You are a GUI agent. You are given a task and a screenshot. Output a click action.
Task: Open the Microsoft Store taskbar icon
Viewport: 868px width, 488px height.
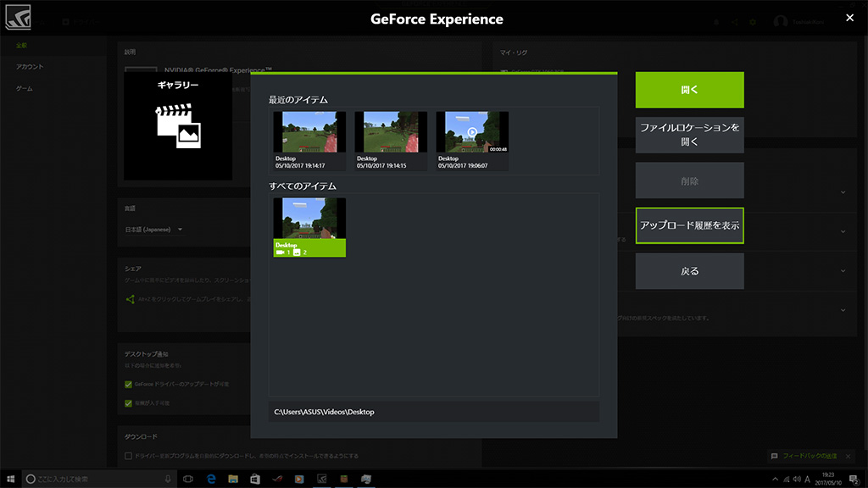(254, 480)
